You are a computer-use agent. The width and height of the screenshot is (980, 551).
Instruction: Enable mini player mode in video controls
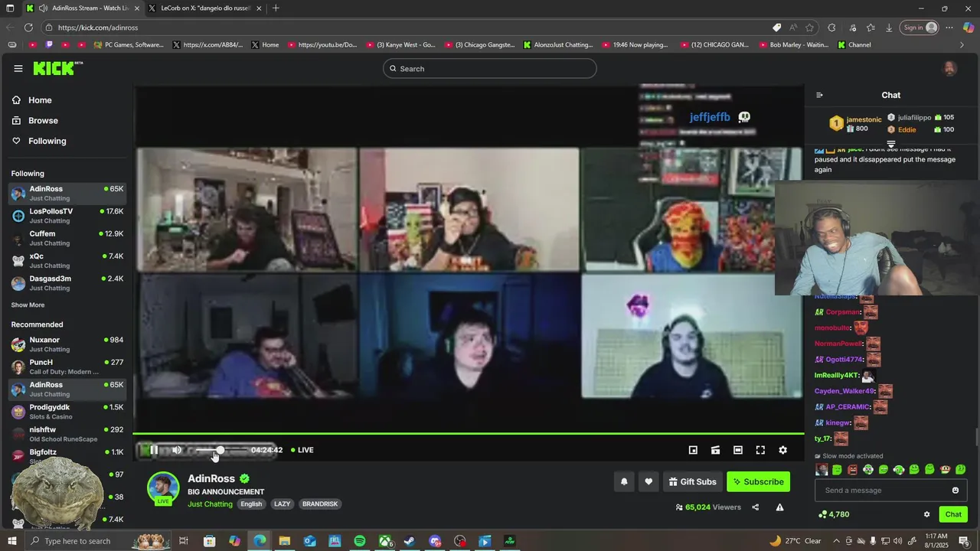point(693,450)
